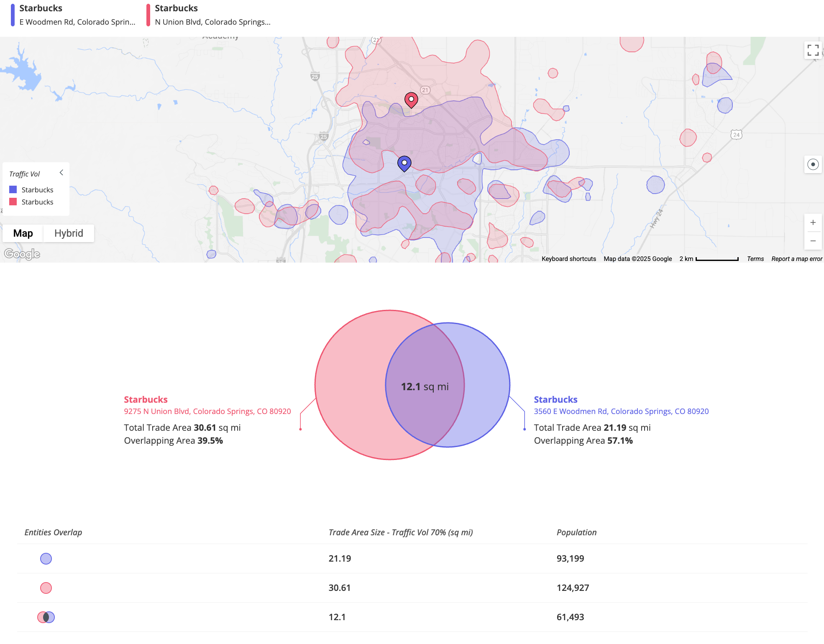
Task: Click the my-location target button
Action: point(813,164)
